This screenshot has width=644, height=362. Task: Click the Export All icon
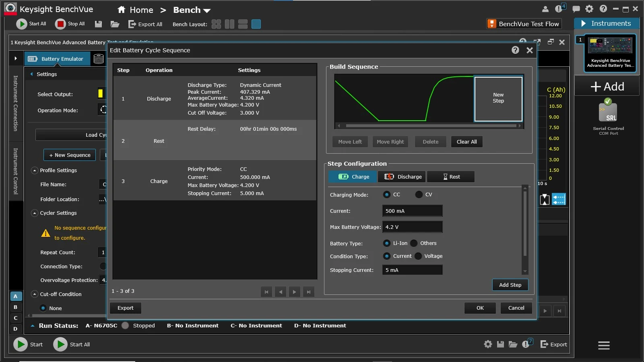click(x=132, y=24)
